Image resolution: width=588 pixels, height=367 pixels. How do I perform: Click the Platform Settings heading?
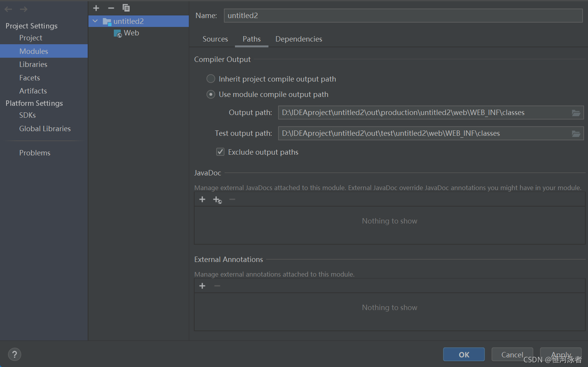click(x=34, y=103)
